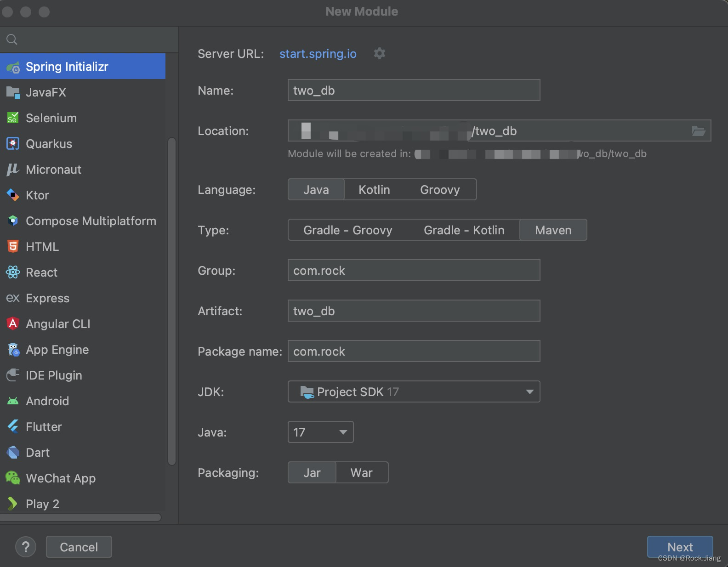Choose Gradle - Kotlin build type

coord(464,230)
